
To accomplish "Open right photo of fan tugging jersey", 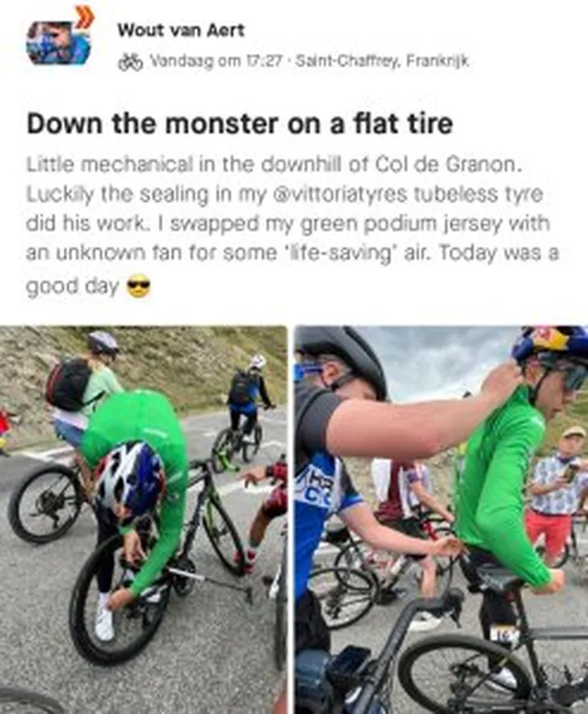I will (441, 519).
